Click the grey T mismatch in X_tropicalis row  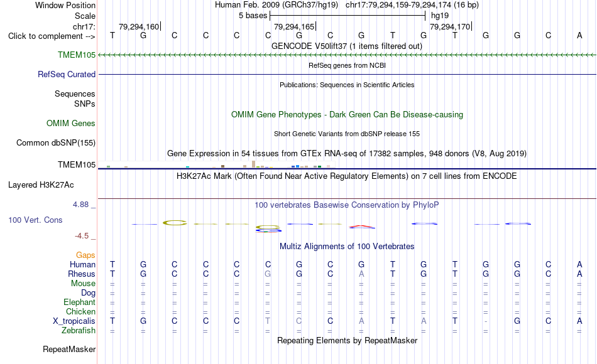[268, 321]
